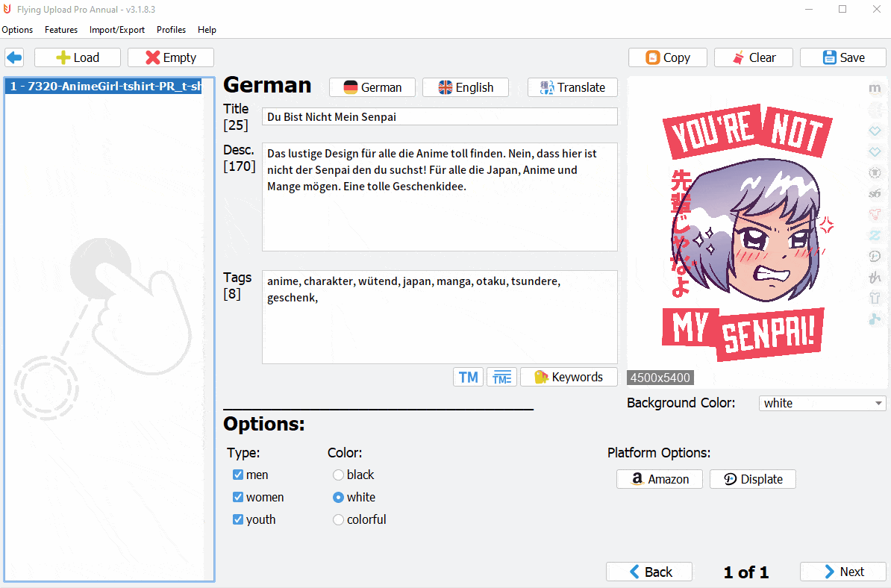Select the blue Z Zazzle icon
891x588 pixels.
pyautogui.click(x=875, y=235)
